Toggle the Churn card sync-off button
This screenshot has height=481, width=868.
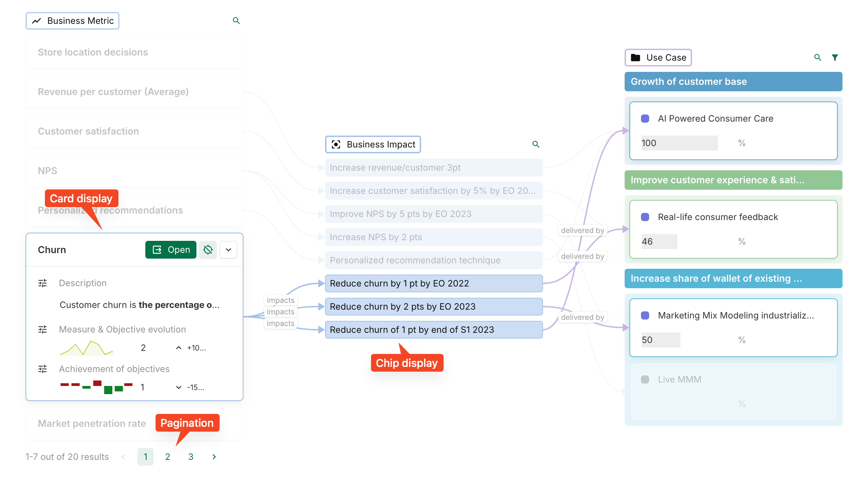click(208, 250)
